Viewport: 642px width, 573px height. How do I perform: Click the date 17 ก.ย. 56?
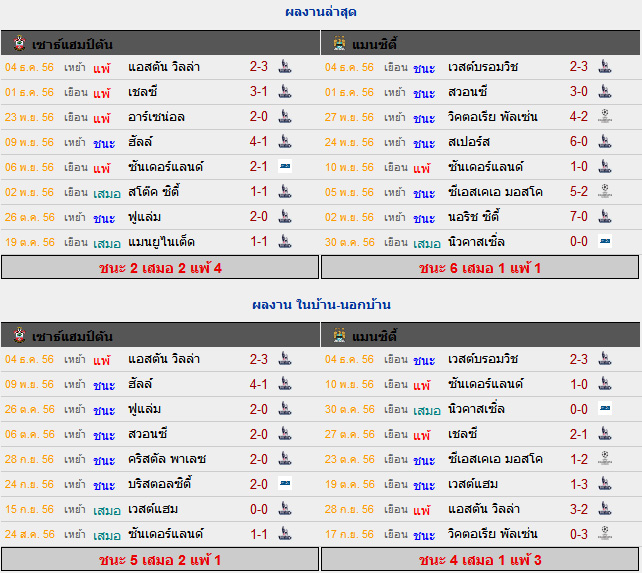click(349, 534)
